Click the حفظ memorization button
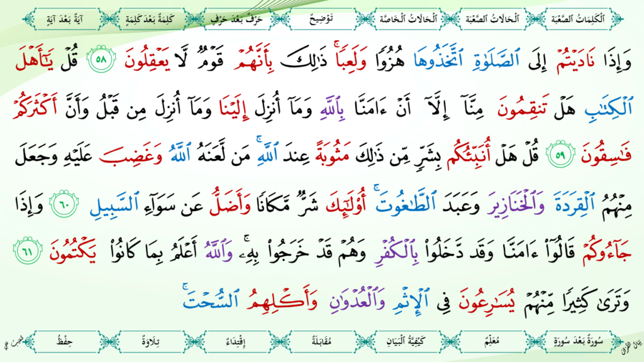 (x=65, y=341)
